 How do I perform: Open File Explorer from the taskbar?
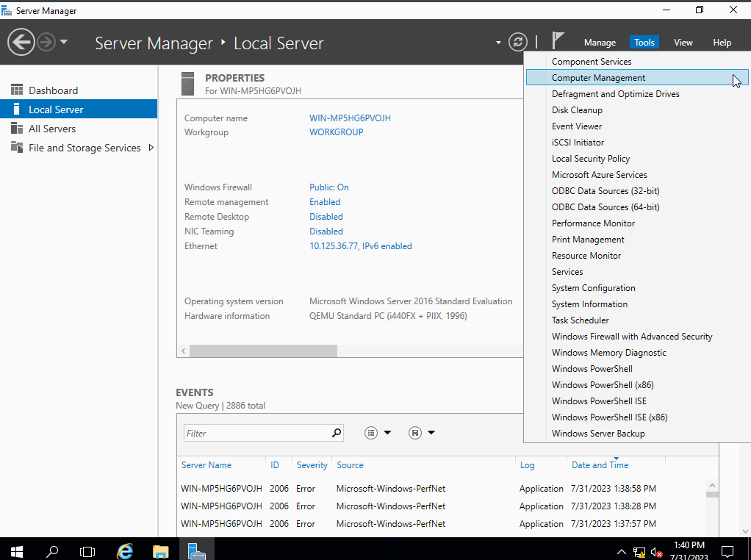161,551
